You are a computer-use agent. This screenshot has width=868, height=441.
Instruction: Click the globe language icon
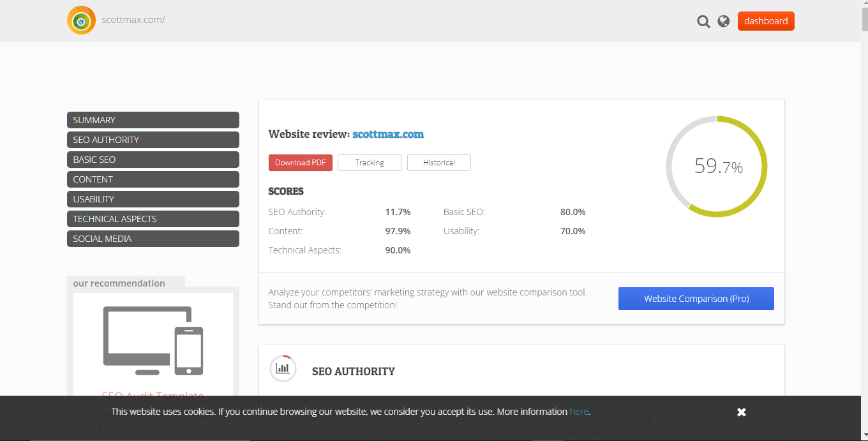[x=724, y=21]
